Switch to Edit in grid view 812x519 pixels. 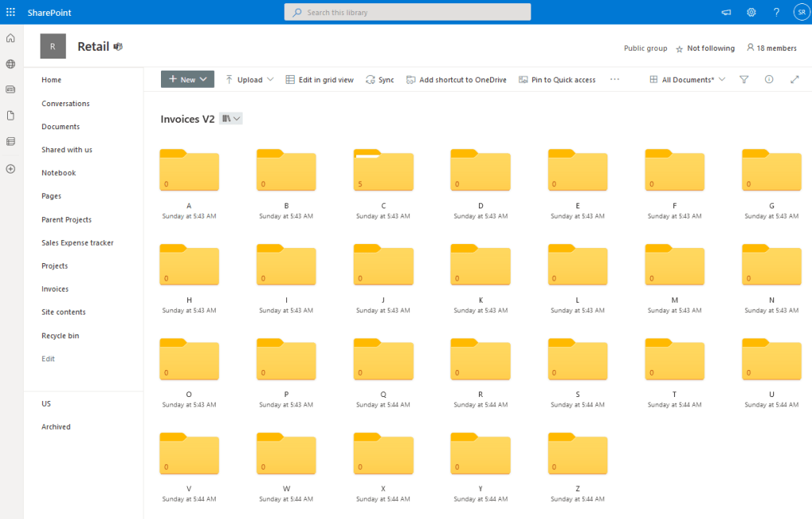(320, 79)
